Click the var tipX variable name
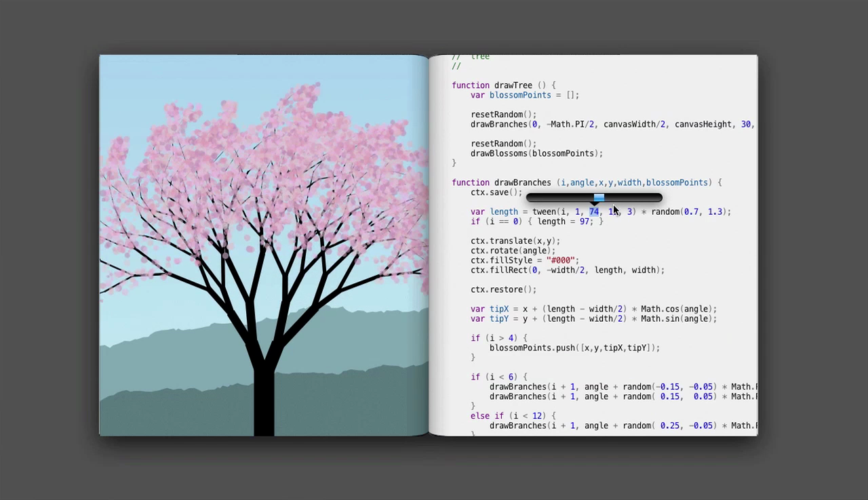This screenshot has width=868, height=500. (499, 309)
